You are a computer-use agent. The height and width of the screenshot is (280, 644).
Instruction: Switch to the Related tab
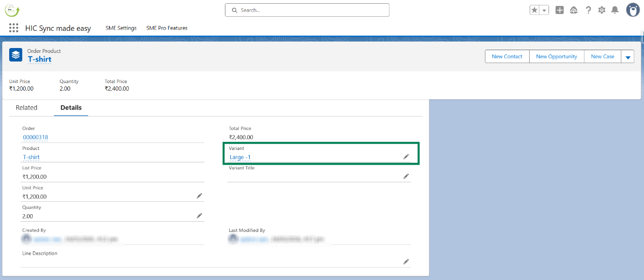click(x=26, y=108)
